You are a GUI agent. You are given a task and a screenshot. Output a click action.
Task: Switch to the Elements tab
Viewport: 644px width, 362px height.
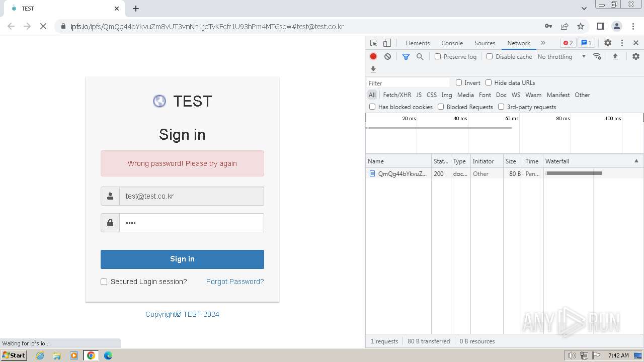click(418, 43)
